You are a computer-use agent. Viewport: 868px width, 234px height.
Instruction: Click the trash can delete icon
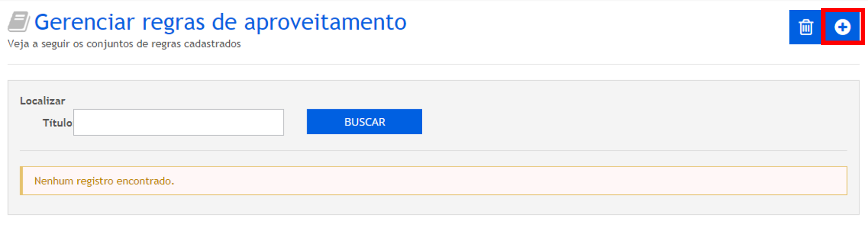(x=805, y=27)
